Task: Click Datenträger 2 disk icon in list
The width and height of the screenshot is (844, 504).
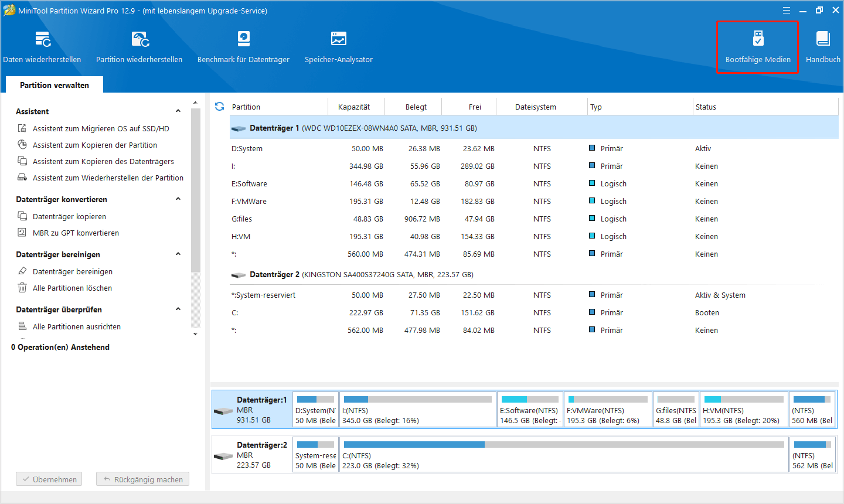Action: tap(239, 275)
